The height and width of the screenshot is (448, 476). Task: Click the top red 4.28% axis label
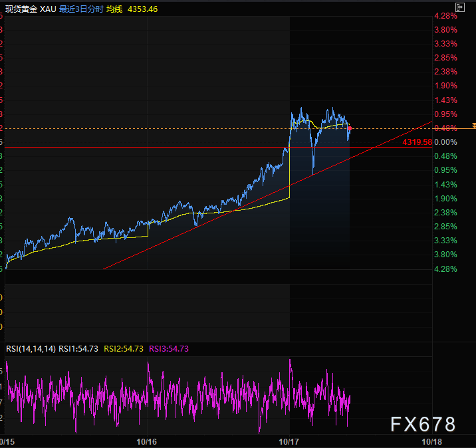click(446, 15)
